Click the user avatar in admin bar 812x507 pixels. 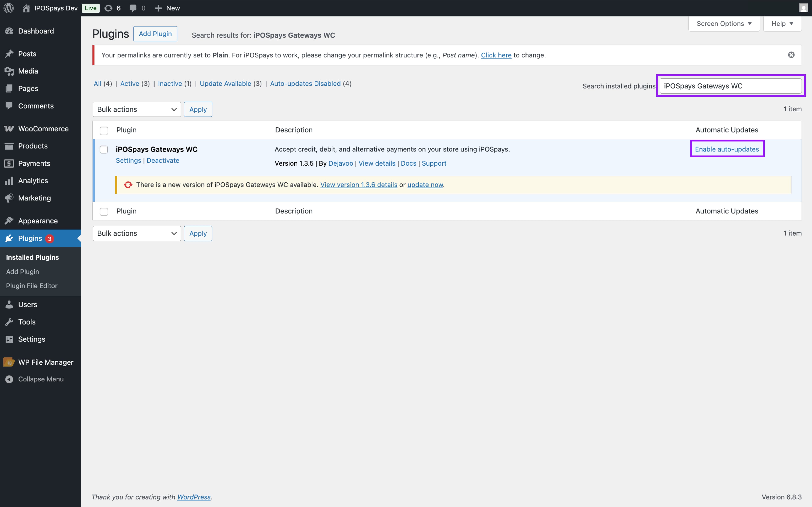[x=803, y=8]
